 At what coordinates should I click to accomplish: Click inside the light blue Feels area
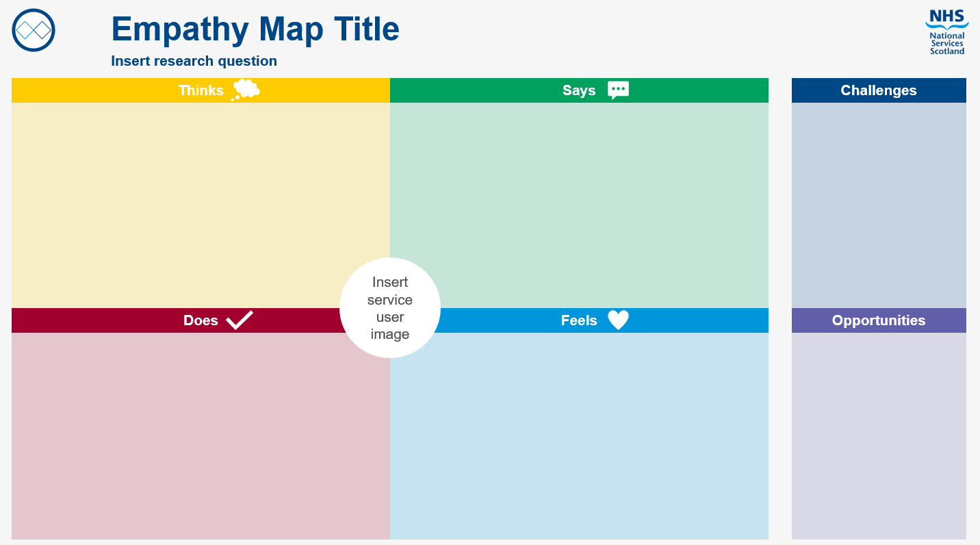point(579,436)
